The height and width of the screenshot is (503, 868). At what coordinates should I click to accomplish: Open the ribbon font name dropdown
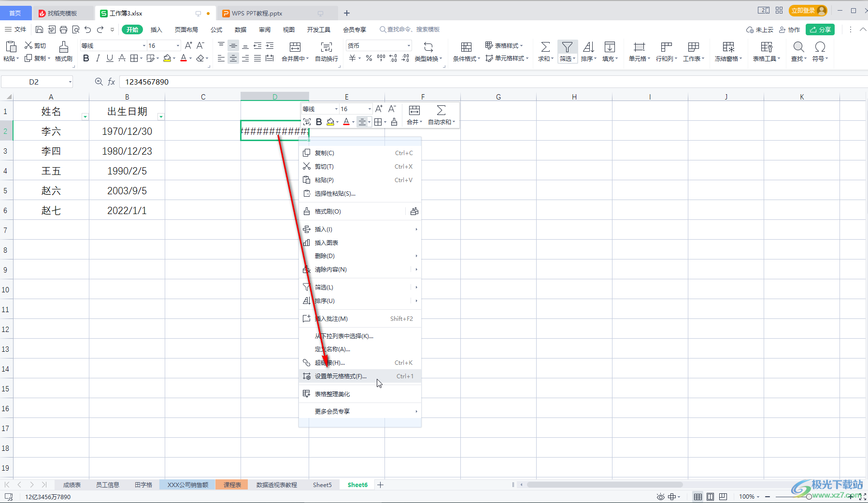click(x=144, y=45)
